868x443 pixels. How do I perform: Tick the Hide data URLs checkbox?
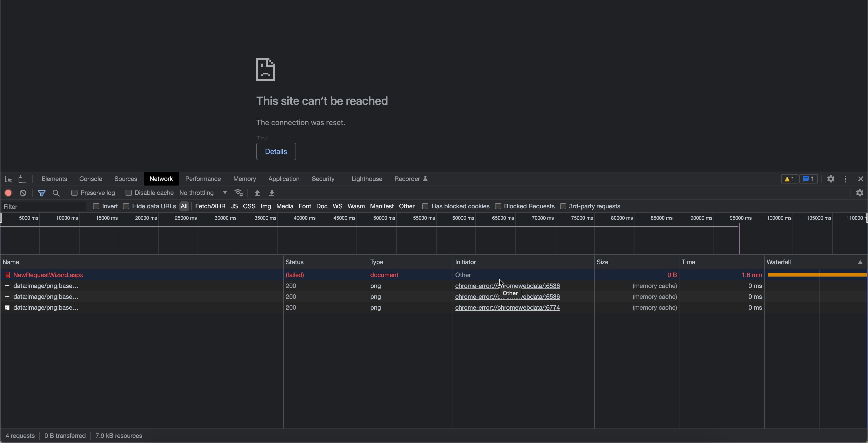click(126, 206)
